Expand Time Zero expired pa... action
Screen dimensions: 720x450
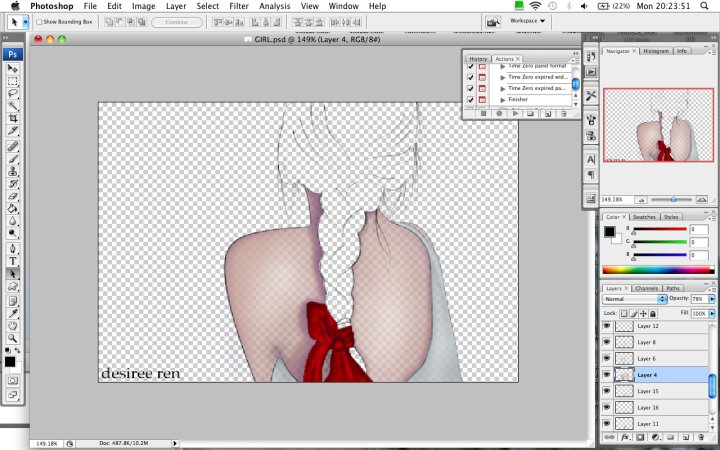(503, 89)
